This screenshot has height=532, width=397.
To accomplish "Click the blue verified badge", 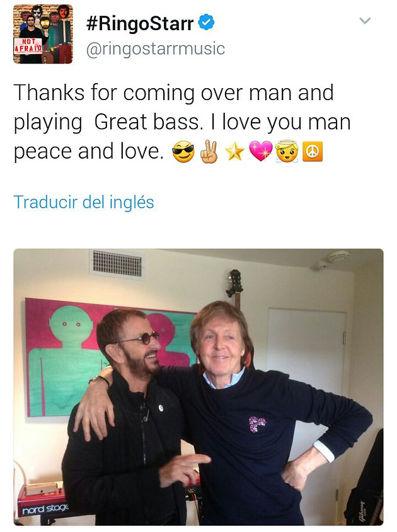I will (x=206, y=23).
